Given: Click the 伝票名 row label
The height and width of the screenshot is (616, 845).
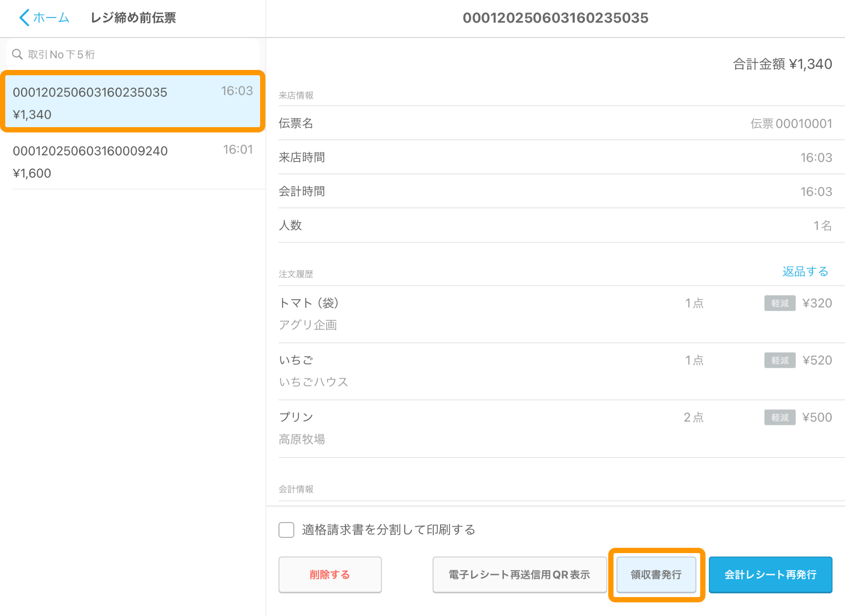Looking at the screenshot, I should point(296,123).
